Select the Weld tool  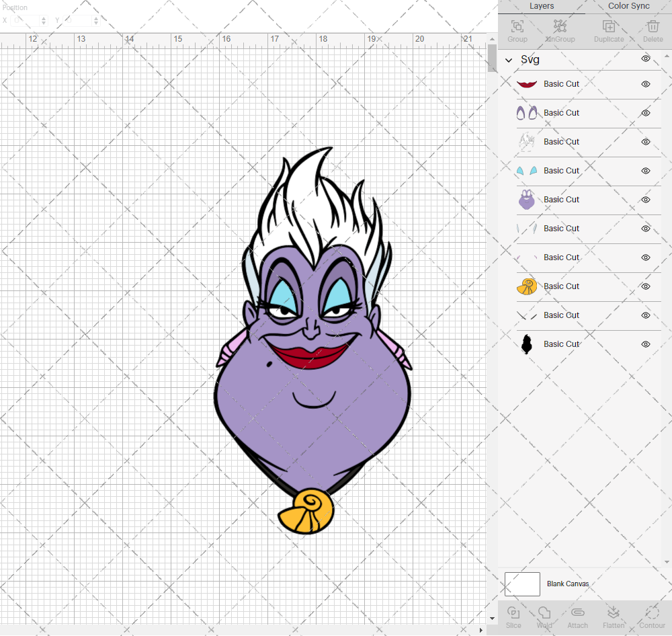(544, 612)
